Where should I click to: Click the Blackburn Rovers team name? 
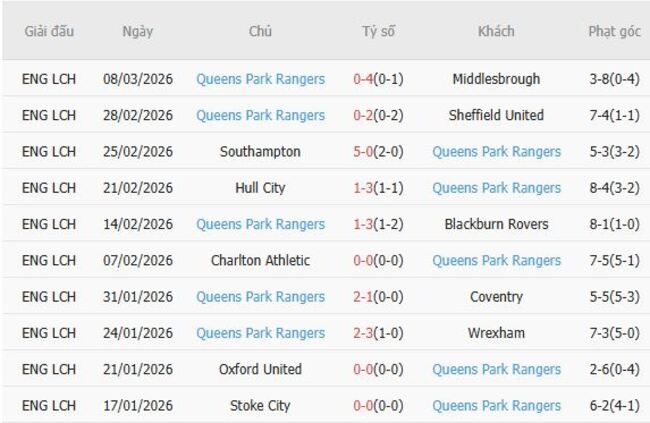click(496, 224)
